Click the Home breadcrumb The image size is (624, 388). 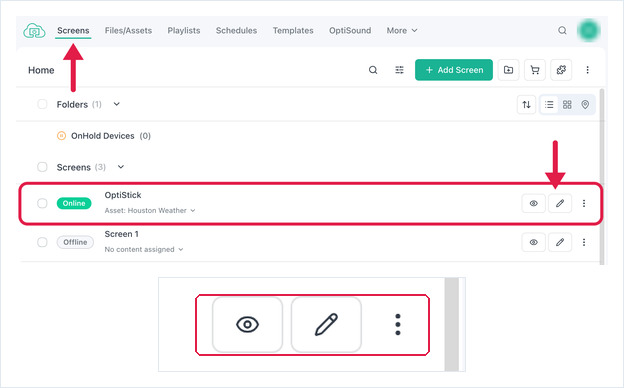point(41,70)
